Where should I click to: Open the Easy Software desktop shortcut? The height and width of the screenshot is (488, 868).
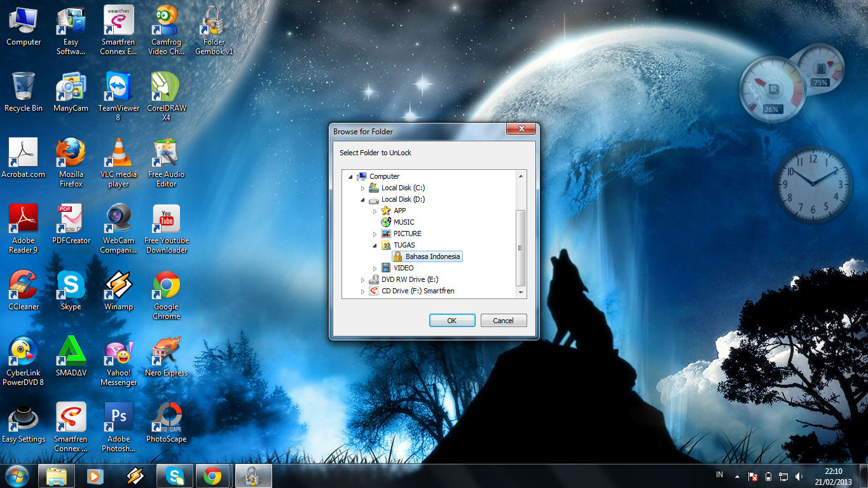pyautogui.click(x=71, y=31)
